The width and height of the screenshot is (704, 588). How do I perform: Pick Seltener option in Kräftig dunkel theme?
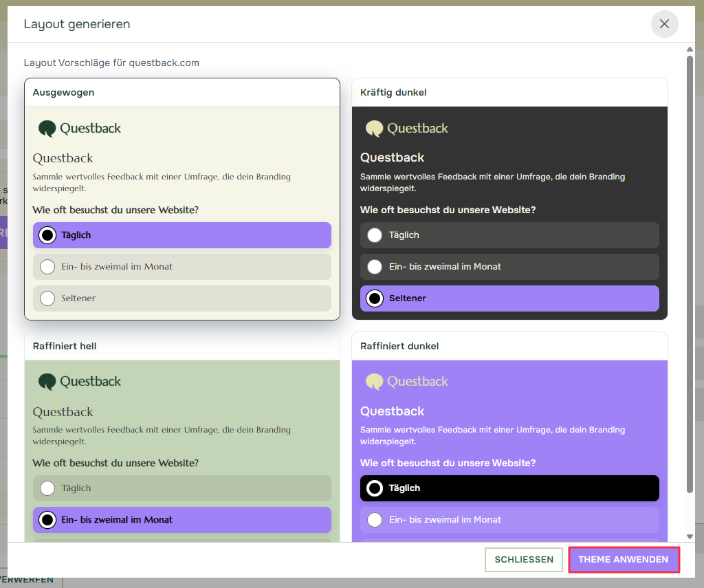coord(375,298)
